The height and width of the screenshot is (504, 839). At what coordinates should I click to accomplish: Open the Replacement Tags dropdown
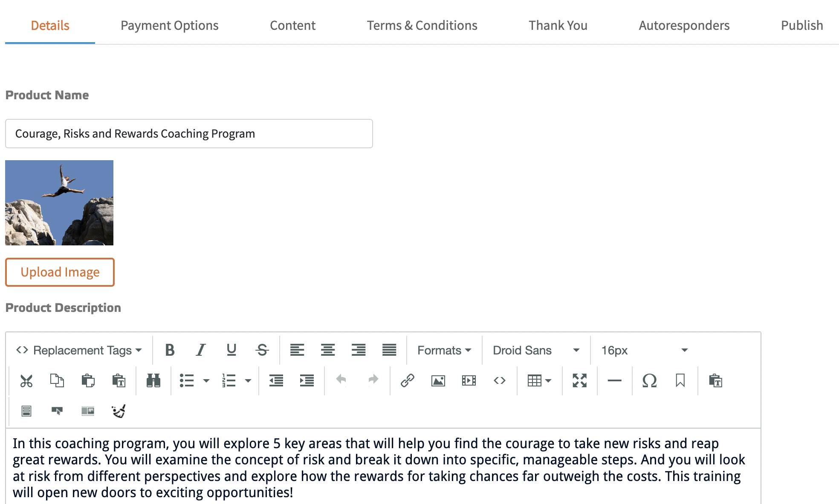[x=79, y=350]
